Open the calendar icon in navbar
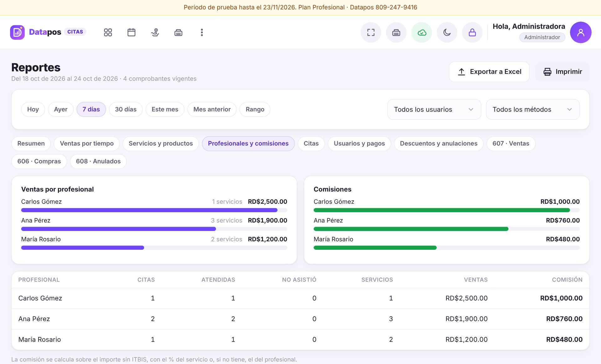 coord(131,33)
